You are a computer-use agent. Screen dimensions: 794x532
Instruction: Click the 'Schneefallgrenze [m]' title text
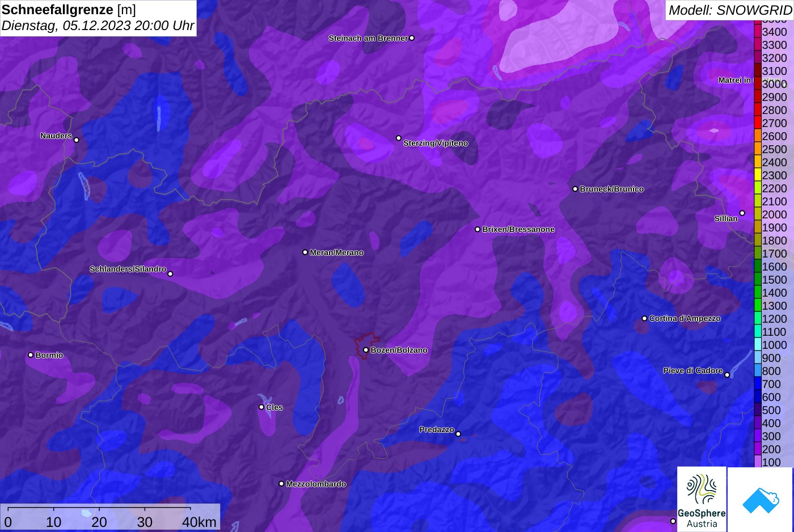click(69, 10)
